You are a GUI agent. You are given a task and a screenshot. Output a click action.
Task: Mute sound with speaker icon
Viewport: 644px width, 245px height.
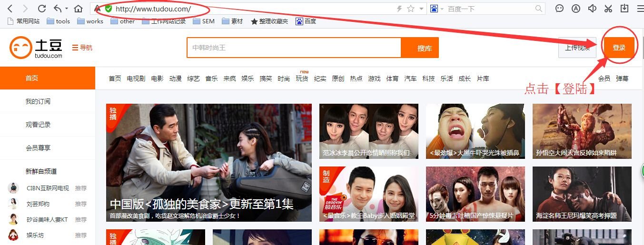(x=592, y=9)
